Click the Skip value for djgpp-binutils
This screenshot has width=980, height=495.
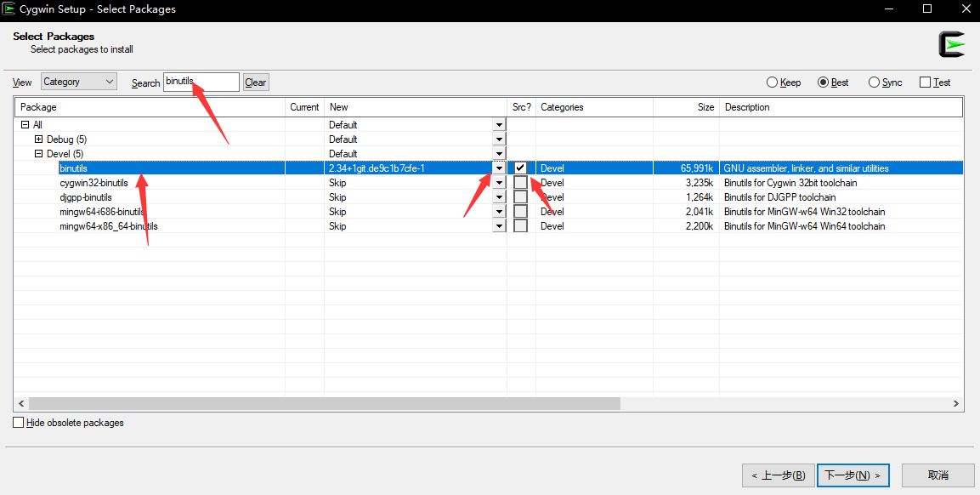click(337, 197)
